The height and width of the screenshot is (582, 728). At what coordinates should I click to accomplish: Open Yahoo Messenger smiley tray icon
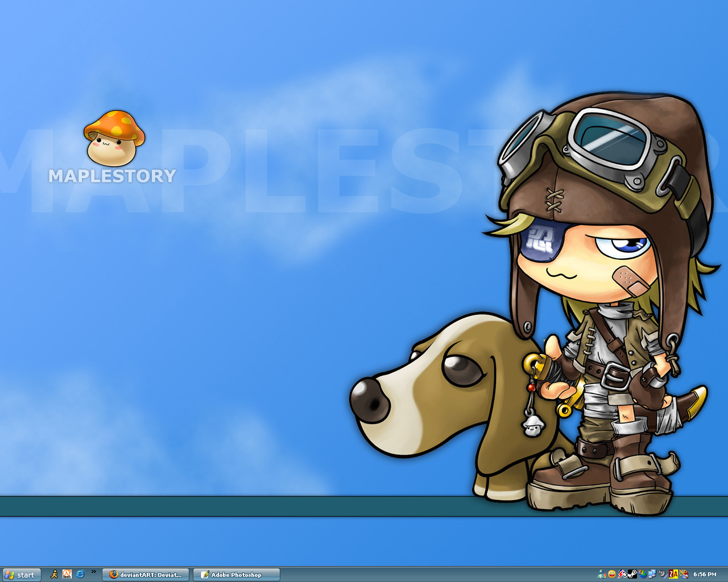612,574
